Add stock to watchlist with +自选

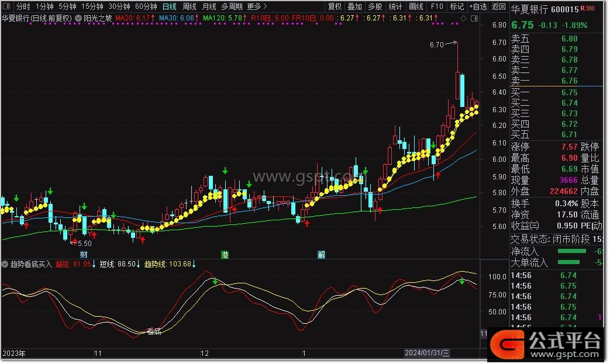[478, 6]
